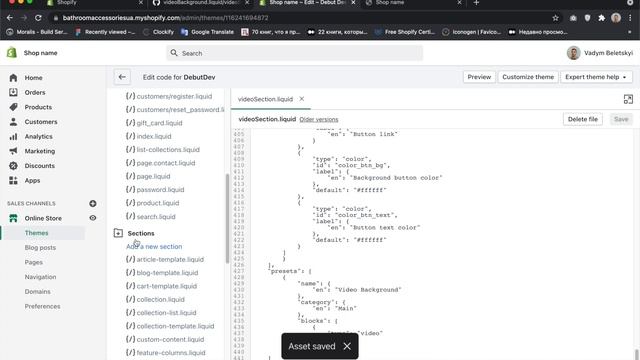Open the Older versions link
This screenshot has width=640, height=360.
[x=319, y=120]
